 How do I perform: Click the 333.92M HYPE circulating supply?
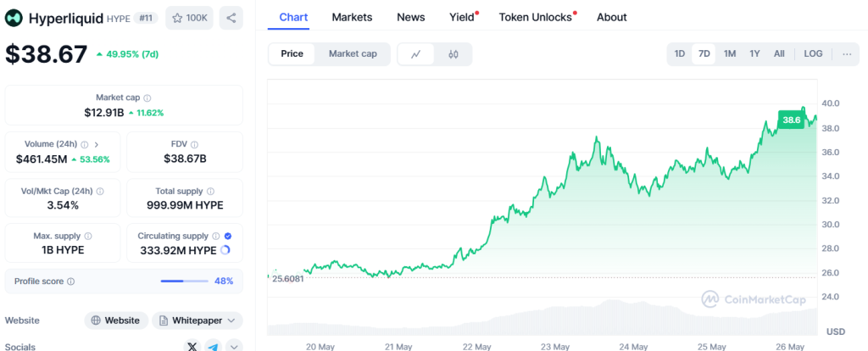tap(178, 250)
